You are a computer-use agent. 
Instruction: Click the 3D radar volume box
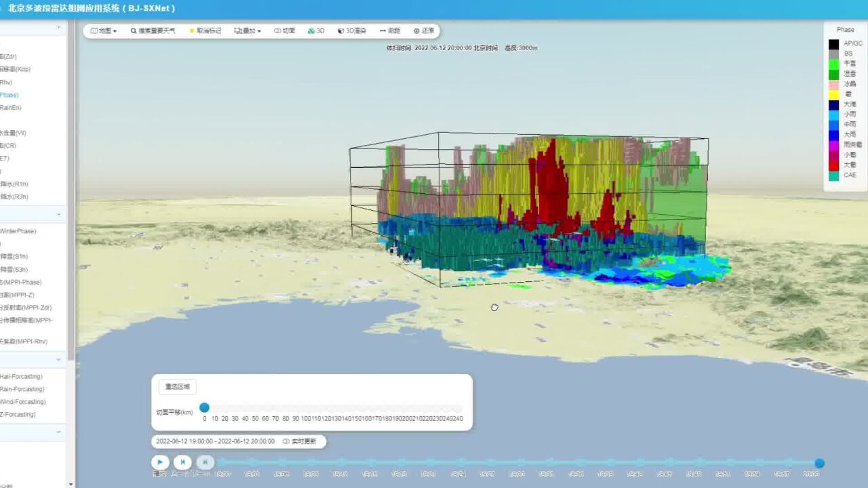click(x=529, y=210)
